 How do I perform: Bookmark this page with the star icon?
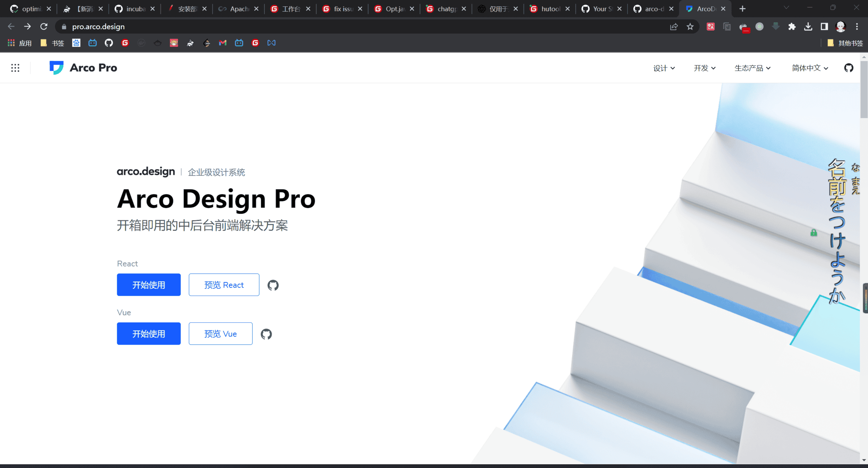tap(690, 27)
